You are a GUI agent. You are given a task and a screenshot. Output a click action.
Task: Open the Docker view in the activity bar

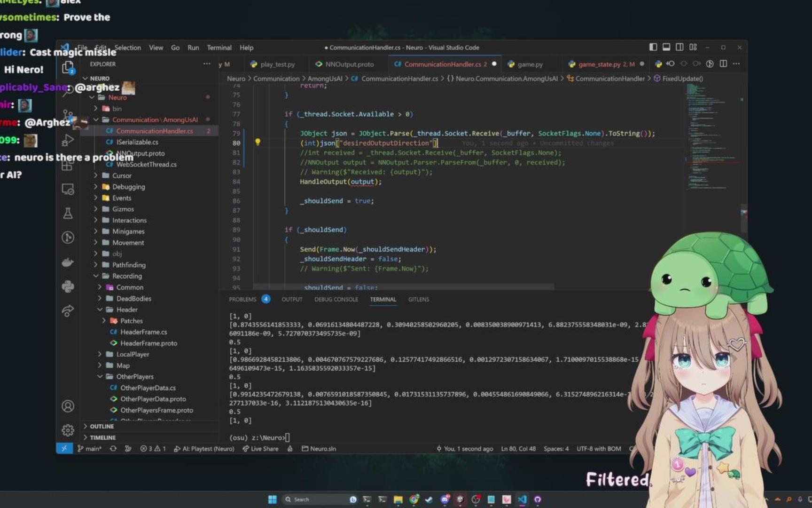pos(68,262)
